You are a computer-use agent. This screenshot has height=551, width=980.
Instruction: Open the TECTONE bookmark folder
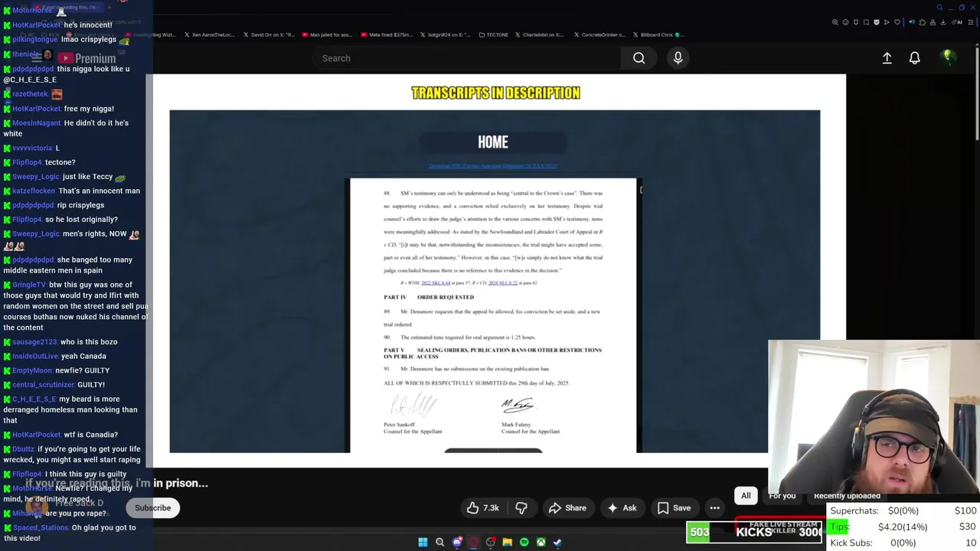(493, 34)
